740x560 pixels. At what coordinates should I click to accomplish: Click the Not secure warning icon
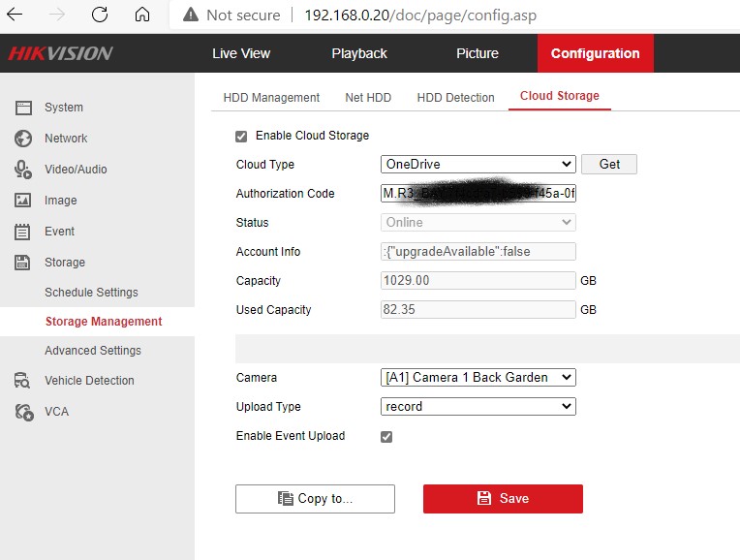191,15
